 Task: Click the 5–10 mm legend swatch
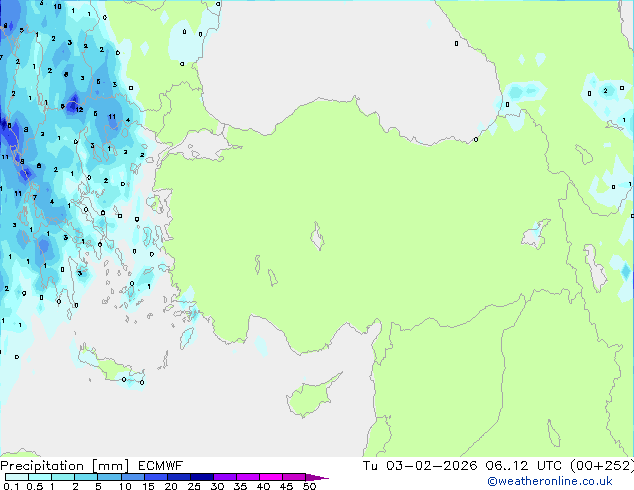[109, 477]
